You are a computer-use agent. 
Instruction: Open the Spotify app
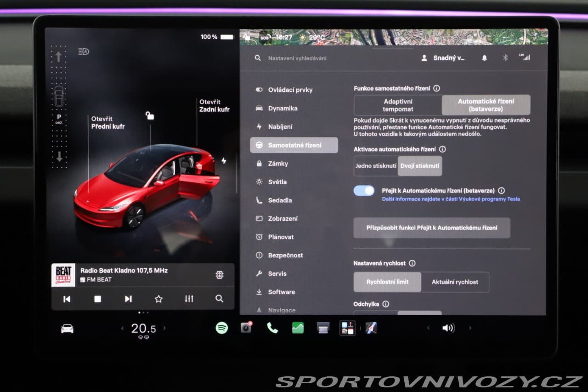point(222,328)
